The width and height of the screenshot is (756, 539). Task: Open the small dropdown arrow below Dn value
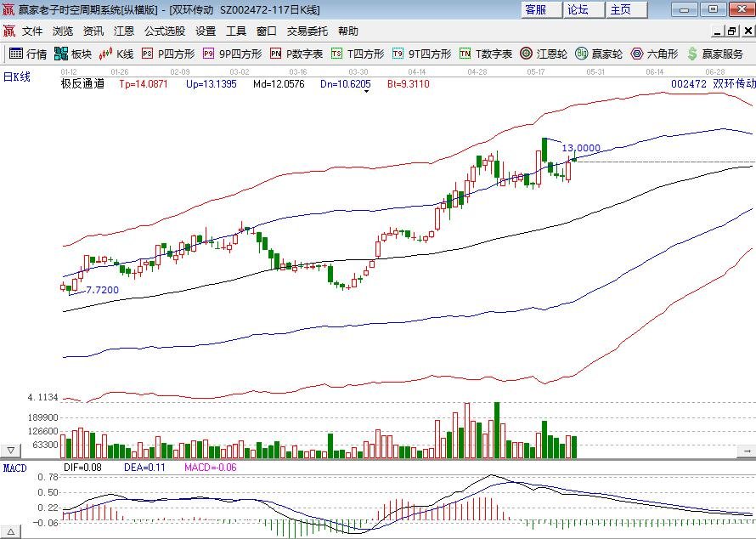(x=366, y=91)
